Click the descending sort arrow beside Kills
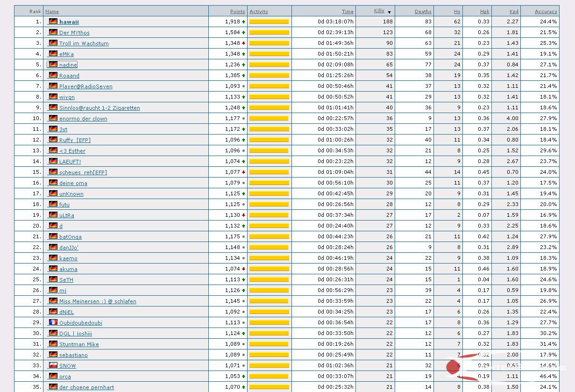575x392 pixels. [389, 12]
